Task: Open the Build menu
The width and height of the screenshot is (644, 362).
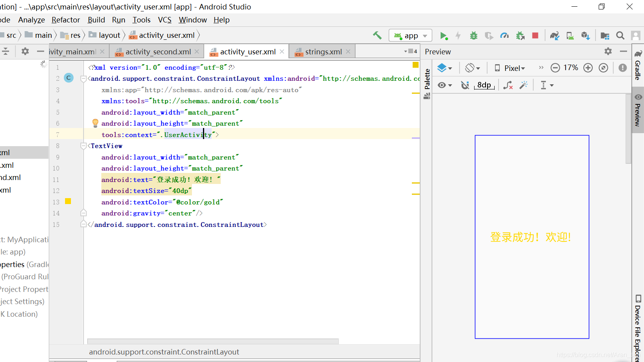Action: coord(96,20)
